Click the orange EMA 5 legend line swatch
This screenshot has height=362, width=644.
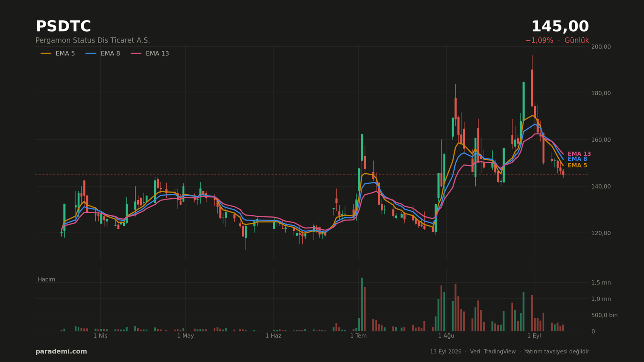coord(46,53)
